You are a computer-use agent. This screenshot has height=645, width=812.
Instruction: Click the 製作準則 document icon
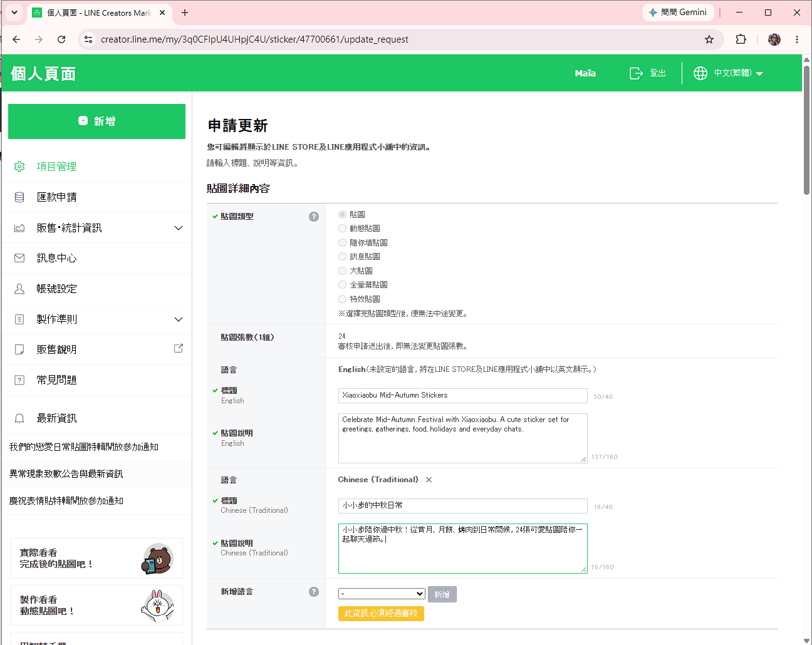(19, 319)
